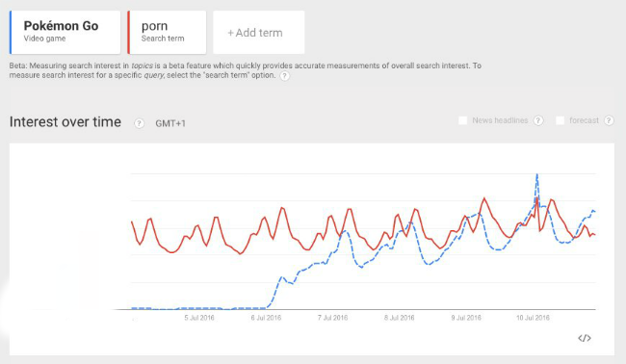Open help icon next to Interest over time
The image size is (626, 364).
[139, 123]
